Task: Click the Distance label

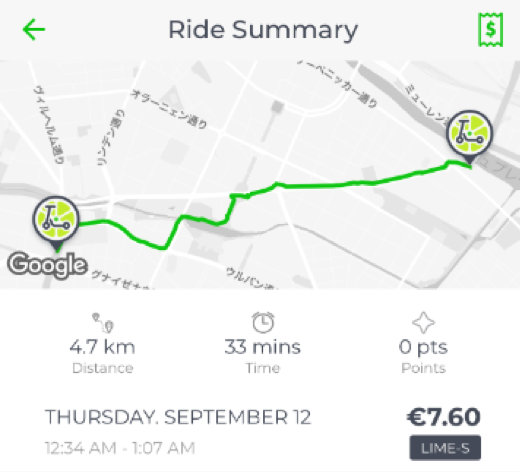Action: (x=103, y=368)
